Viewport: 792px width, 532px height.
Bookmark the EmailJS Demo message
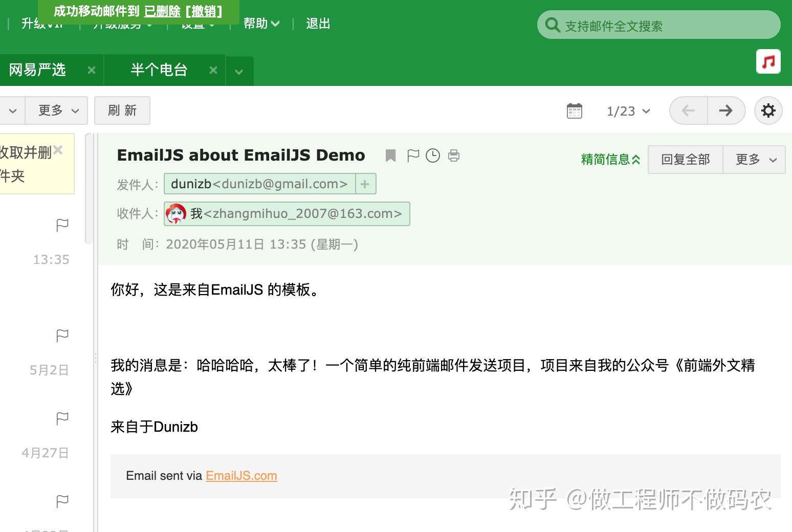pos(390,156)
